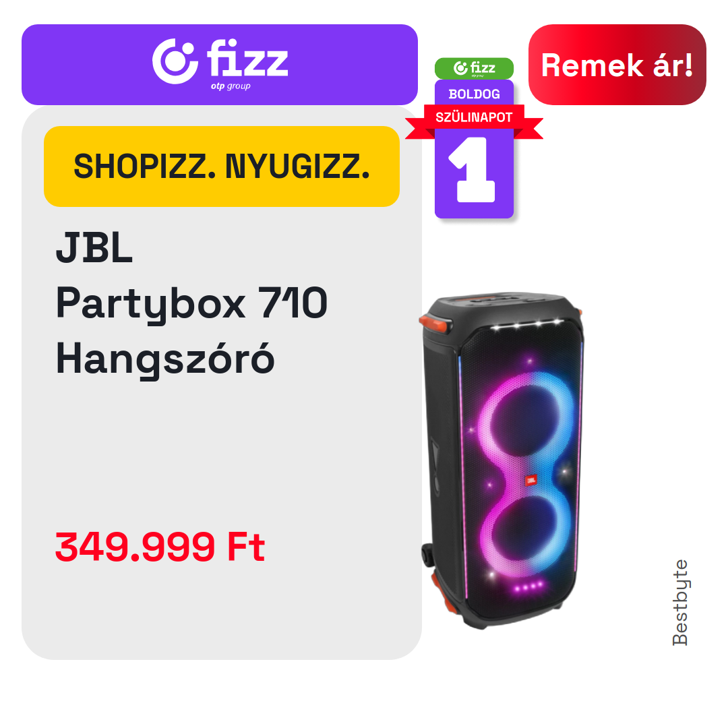This screenshot has width=728, height=728.
Task: Open the JBL Partybox speaker image
Action: [x=502, y=460]
